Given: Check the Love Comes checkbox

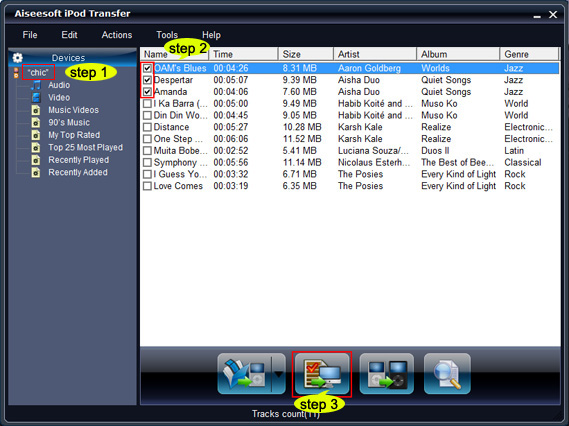Looking at the screenshot, I should 147,186.
